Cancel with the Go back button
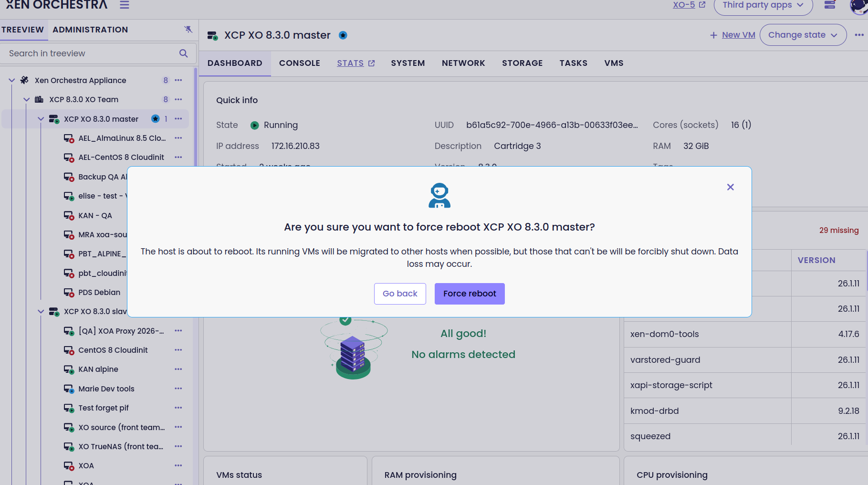868x485 pixels. coord(400,294)
